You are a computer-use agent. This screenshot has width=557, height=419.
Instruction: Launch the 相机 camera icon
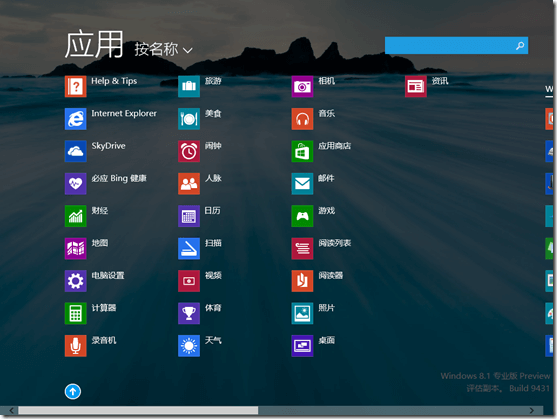302,86
